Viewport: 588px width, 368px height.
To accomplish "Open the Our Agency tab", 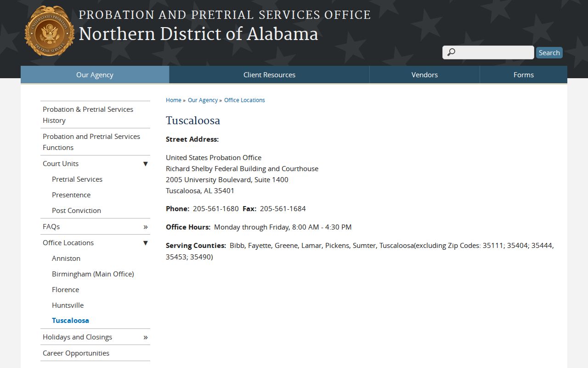I will tap(95, 75).
